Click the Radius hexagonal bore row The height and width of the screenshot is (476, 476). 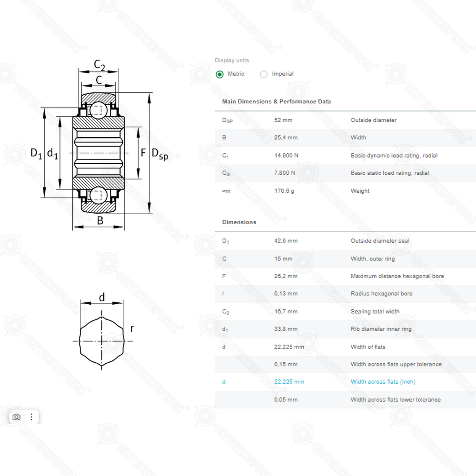click(x=345, y=294)
